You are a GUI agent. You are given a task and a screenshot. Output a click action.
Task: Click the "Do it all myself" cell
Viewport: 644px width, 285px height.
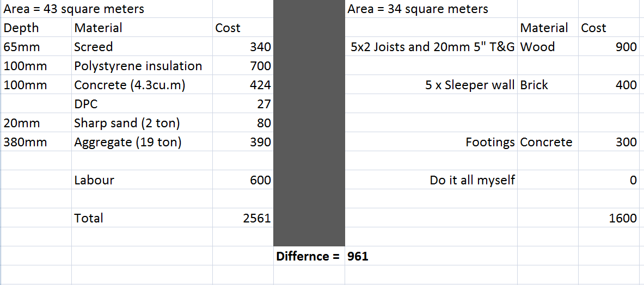[472, 181]
